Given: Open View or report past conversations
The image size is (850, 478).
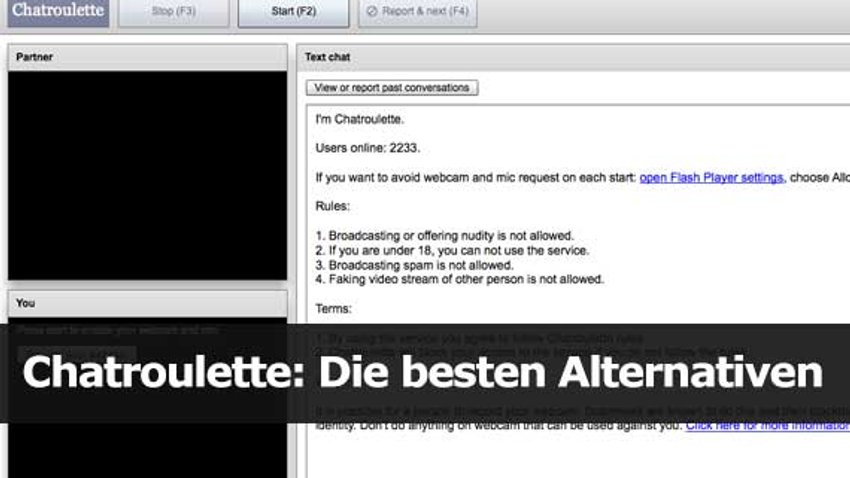Looking at the screenshot, I should click(x=392, y=88).
